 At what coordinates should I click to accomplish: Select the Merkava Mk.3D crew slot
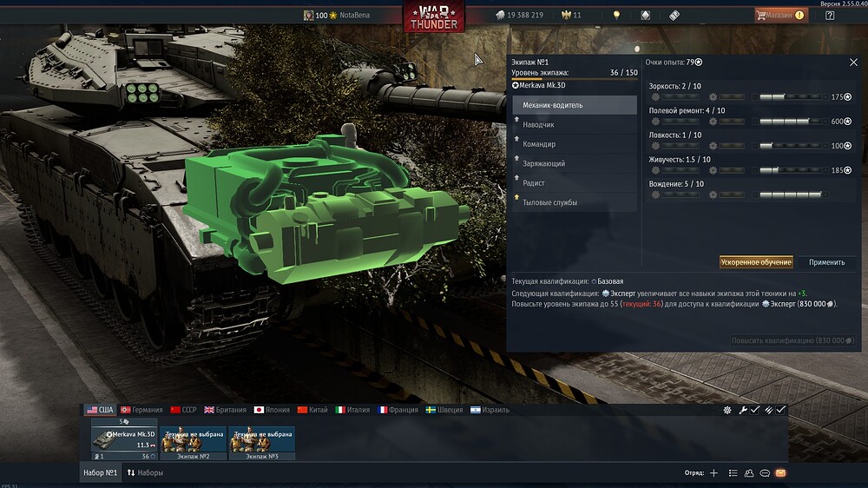pos(124,443)
